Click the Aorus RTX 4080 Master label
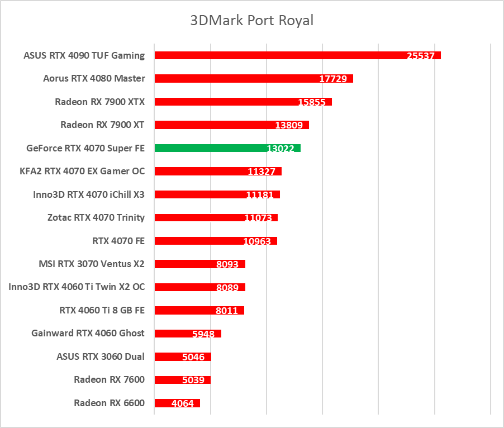The width and height of the screenshot is (504, 428). point(94,78)
